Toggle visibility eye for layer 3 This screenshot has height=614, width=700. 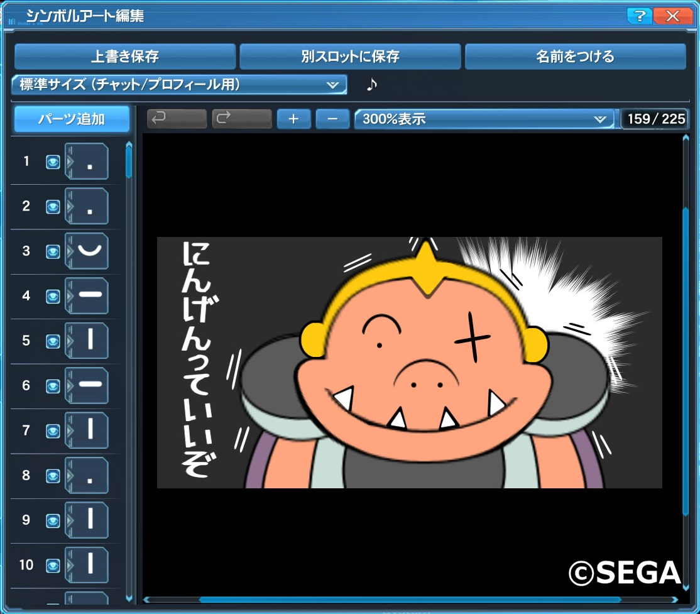point(53,251)
